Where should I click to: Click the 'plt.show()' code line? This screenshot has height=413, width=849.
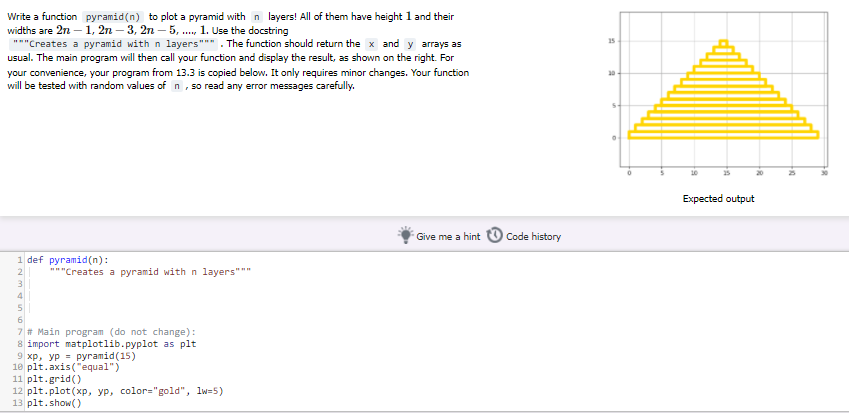54,403
